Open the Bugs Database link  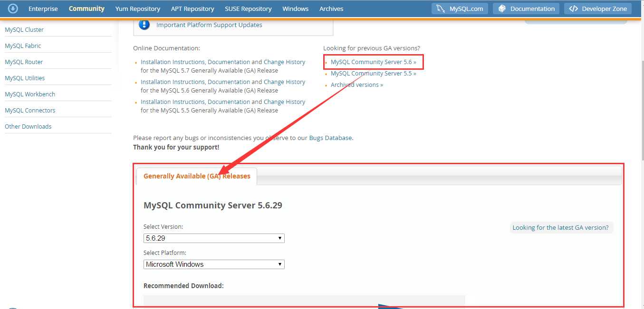coord(331,138)
